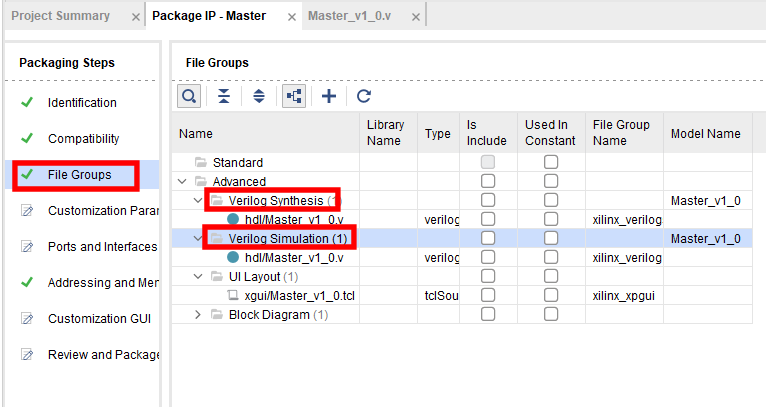Click the Block Diagram folder icon
766x407 pixels.
(217, 315)
